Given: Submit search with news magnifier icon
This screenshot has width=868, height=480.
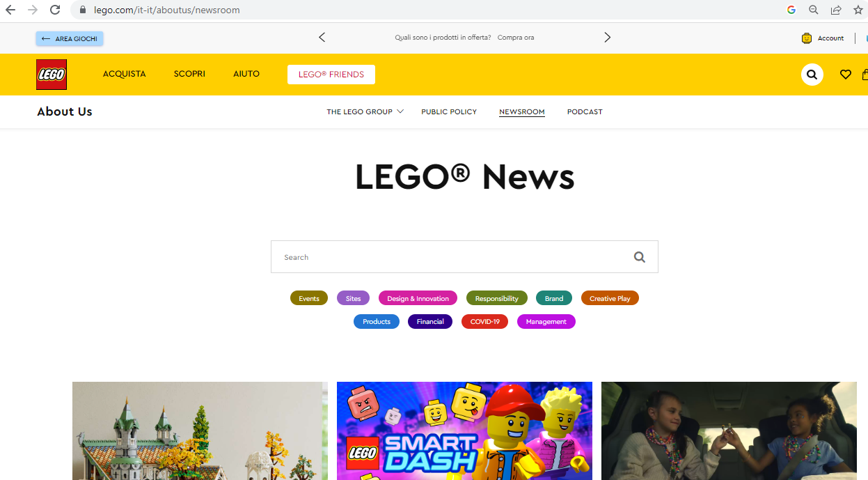Looking at the screenshot, I should tap(640, 257).
